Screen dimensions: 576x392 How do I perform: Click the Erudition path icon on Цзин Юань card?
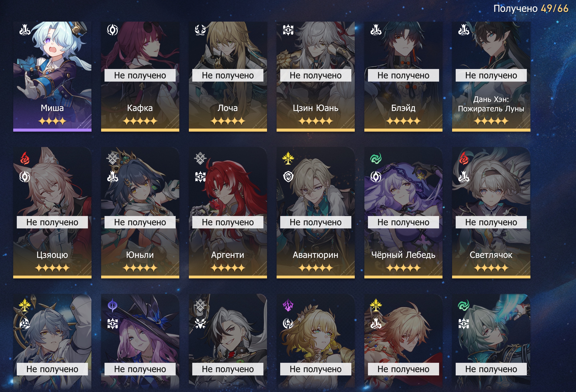(288, 30)
